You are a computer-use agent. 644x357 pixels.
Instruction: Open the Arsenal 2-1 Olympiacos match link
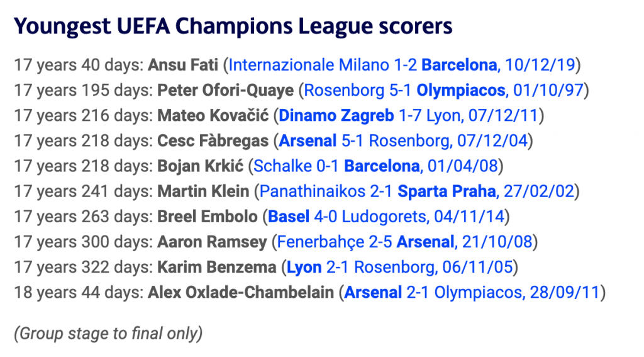472,292
